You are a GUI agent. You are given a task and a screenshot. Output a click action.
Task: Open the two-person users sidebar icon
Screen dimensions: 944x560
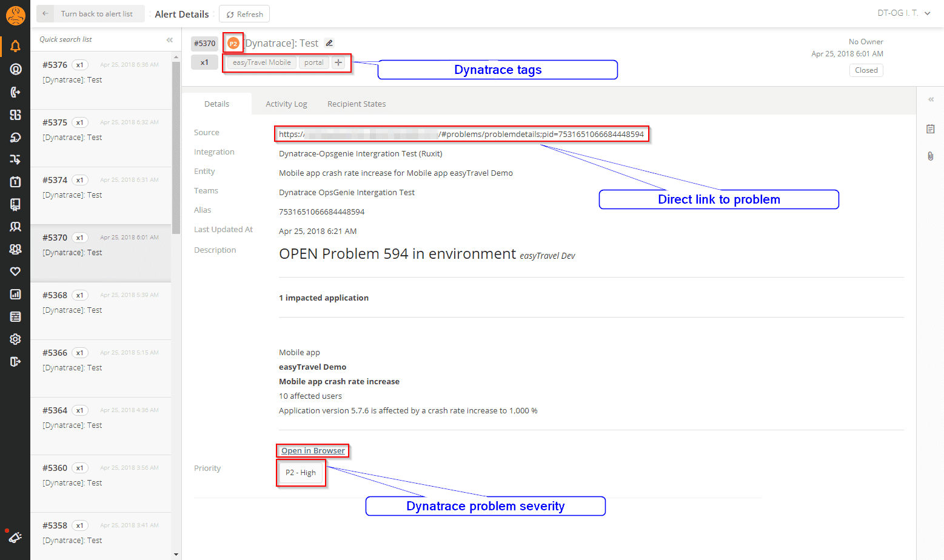coord(15,227)
